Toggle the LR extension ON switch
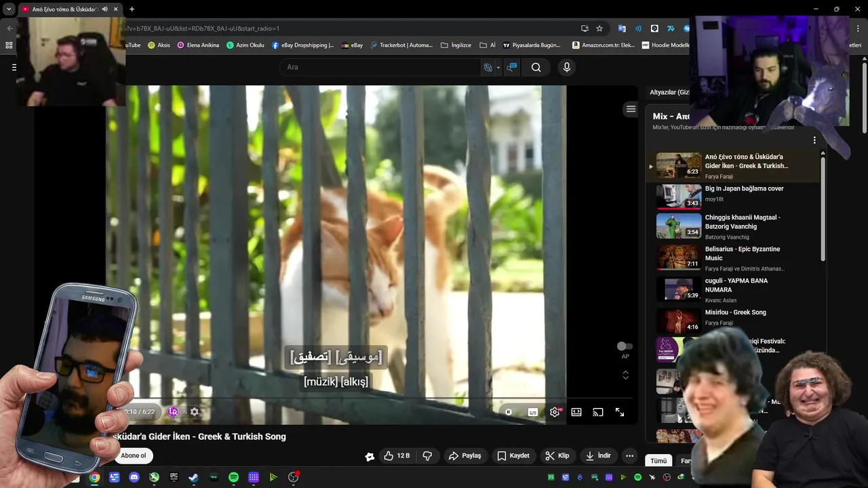The height and width of the screenshot is (488, 868). 177,412
